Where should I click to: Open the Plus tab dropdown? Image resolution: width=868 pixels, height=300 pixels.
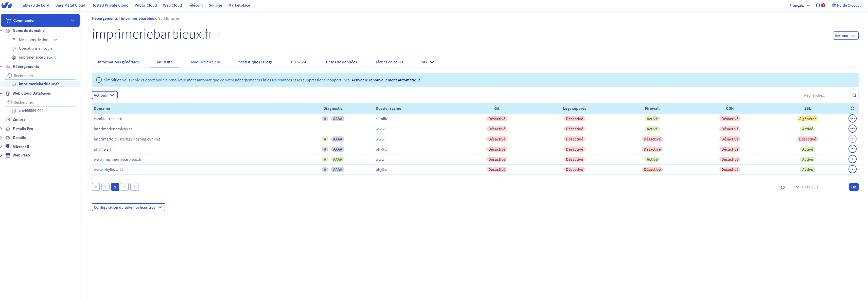426,62
